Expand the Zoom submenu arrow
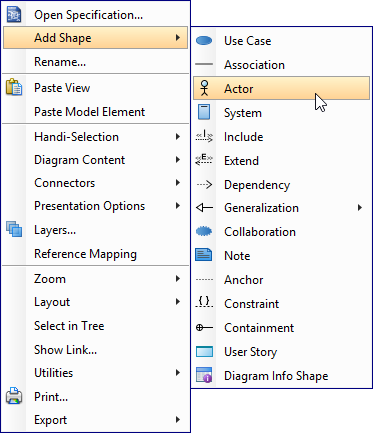Viewport: 373px width, 433px height. 178,279
